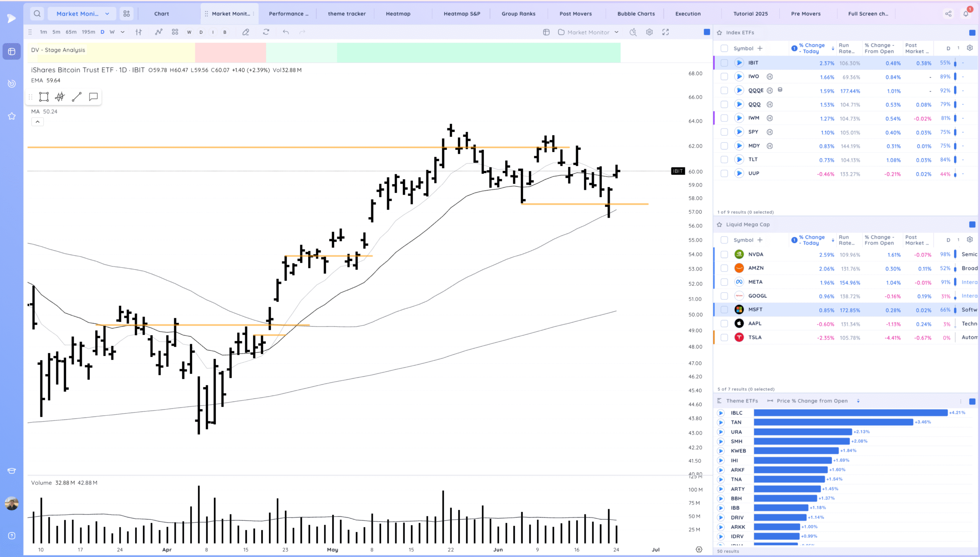Click the share icon at top right
This screenshot has height=557, width=980.
click(948, 14)
